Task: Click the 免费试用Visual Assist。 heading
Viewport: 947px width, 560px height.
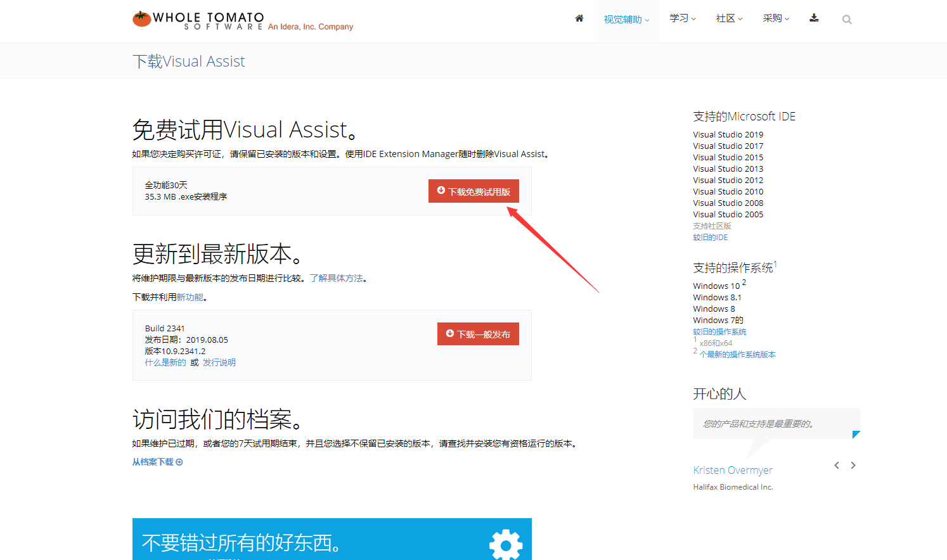Action: tap(247, 129)
